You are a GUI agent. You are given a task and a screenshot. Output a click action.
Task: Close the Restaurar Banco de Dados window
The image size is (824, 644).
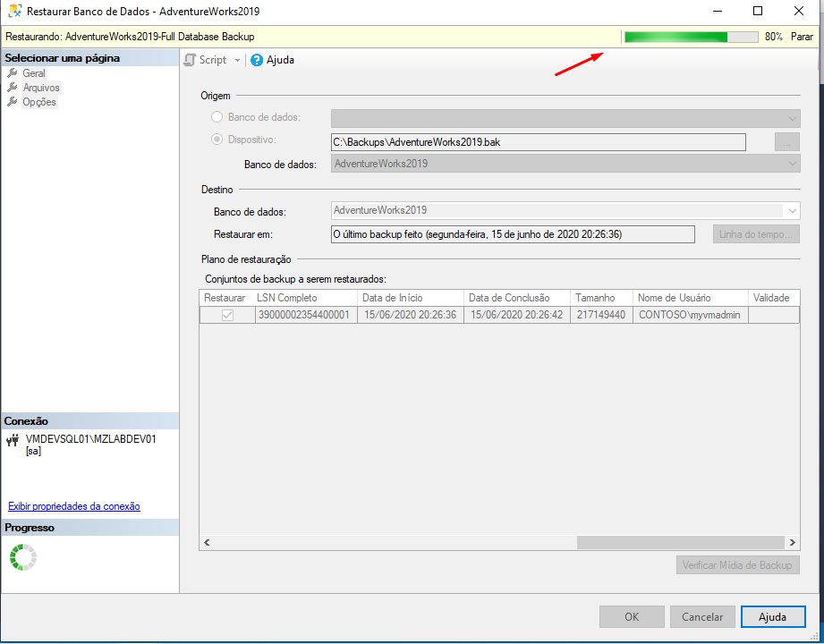(x=799, y=11)
